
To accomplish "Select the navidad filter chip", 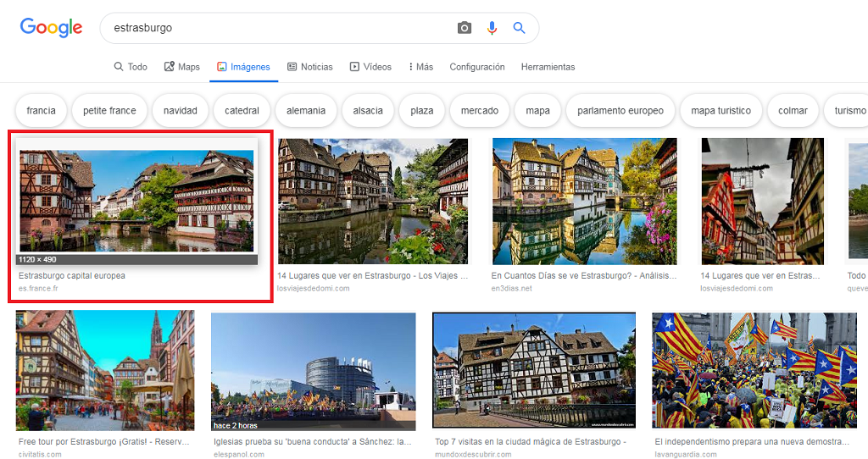I will (x=181, y=111).
